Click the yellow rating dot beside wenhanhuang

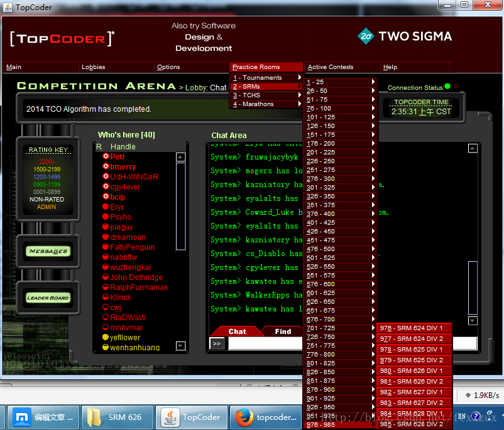[x=106, y=347]
